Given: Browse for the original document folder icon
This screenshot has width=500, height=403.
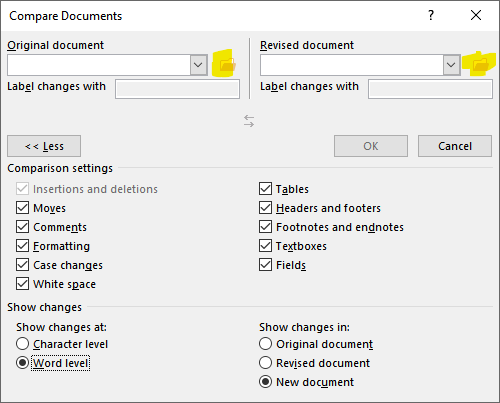Looking at the screenshot, I should [x=228, y=64].
